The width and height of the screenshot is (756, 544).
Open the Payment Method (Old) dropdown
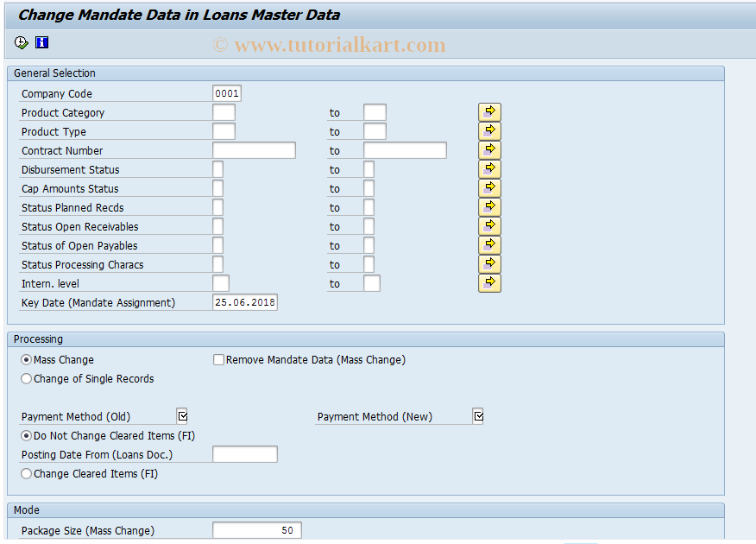182,415
